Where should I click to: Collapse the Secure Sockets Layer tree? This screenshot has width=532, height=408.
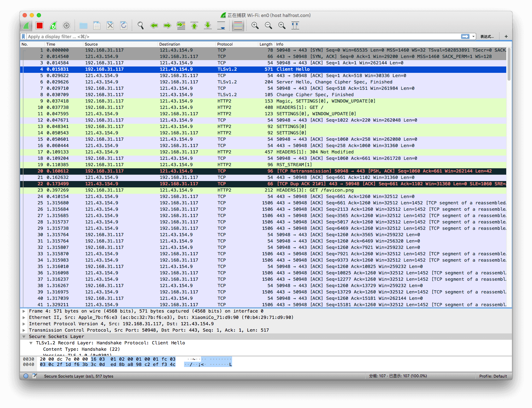tap(24, 337)
